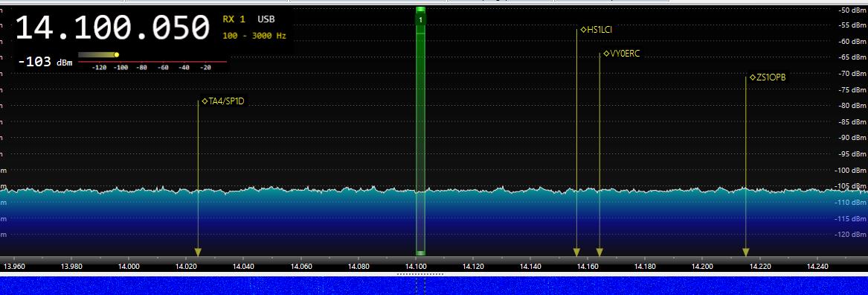
Task: Tune to 14.240 on frequency scale
Action: [x=818, y=267]
